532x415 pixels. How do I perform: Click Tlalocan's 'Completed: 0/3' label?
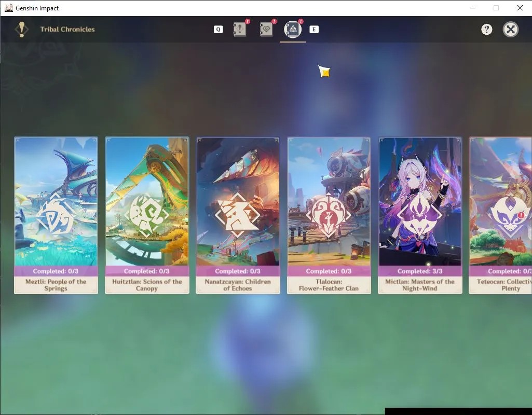[x=329, y=271]
